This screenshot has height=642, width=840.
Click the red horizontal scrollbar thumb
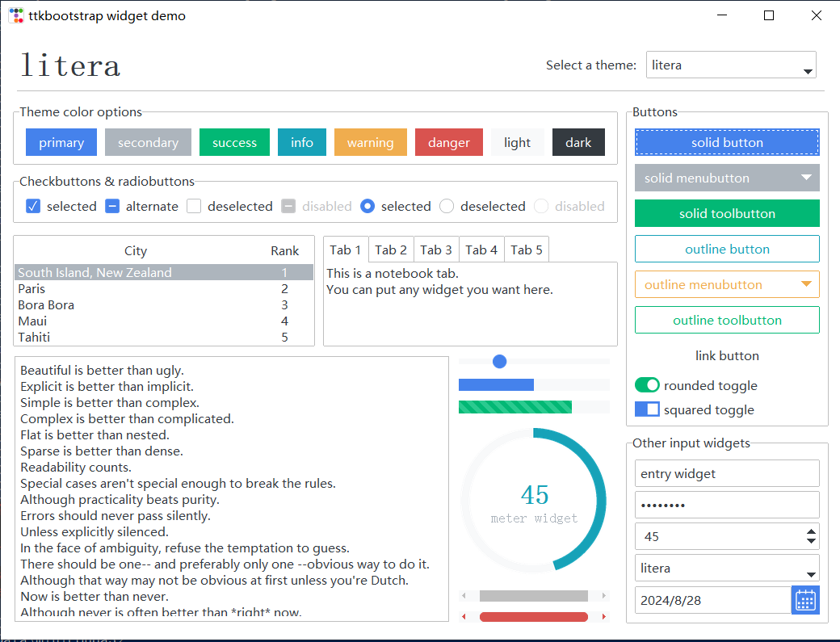pos(534,617)
